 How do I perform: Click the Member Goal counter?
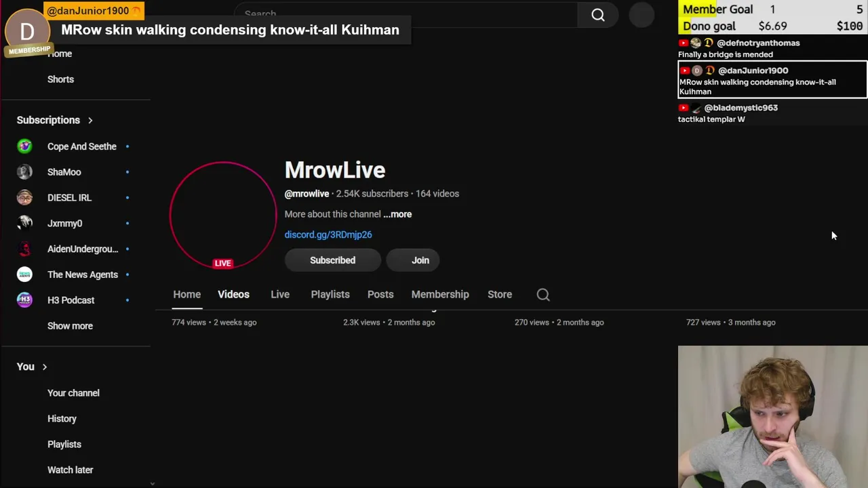click(x=772, y=9)
